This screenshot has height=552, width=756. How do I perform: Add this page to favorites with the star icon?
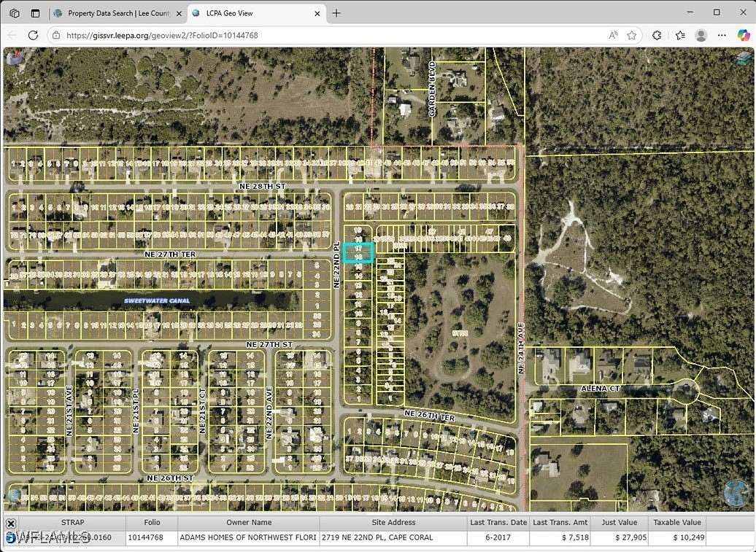[x=632, y=35]
